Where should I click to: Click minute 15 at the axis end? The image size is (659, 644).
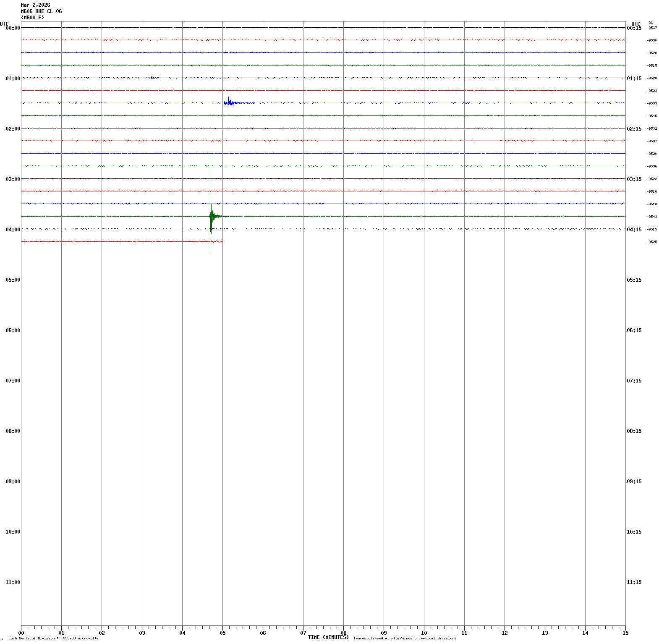pos(625,633)
